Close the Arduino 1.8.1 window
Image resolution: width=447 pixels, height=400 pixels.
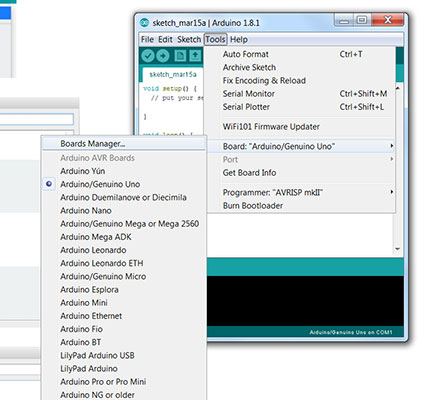388,20
